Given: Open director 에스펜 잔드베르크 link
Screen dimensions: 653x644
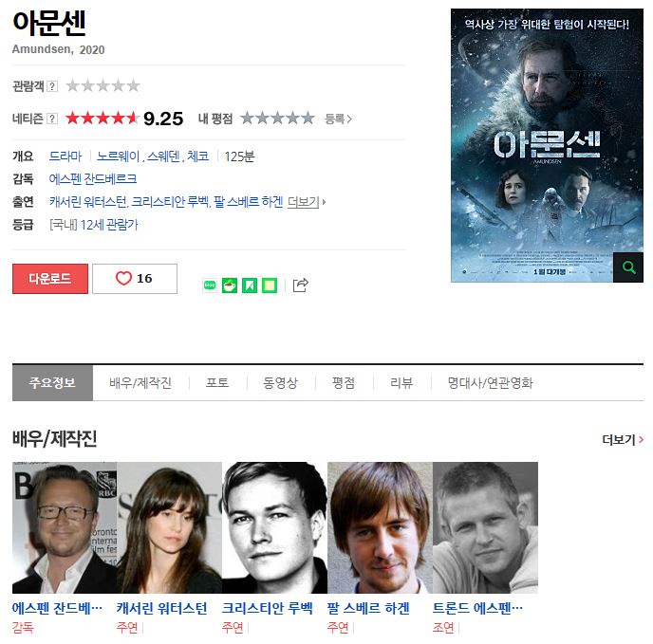Looking at the screenshot, I should click(93, 179).
